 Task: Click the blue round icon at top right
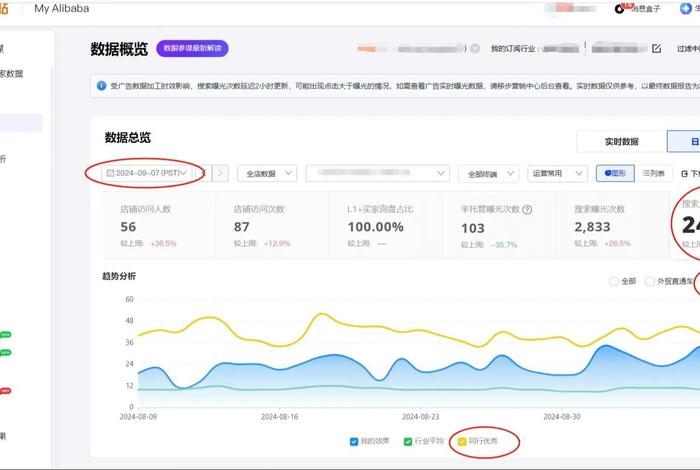pyautogui.click(x=686, y=8)
